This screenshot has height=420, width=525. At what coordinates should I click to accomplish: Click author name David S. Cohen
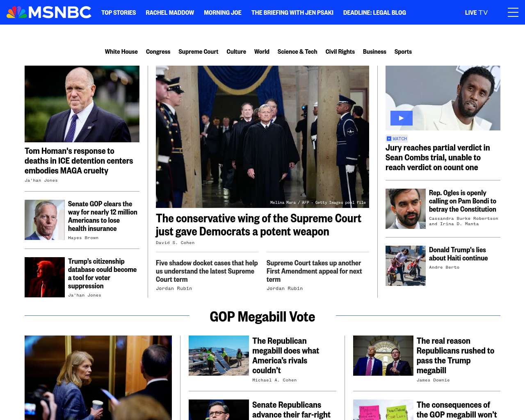pos(175,243)
